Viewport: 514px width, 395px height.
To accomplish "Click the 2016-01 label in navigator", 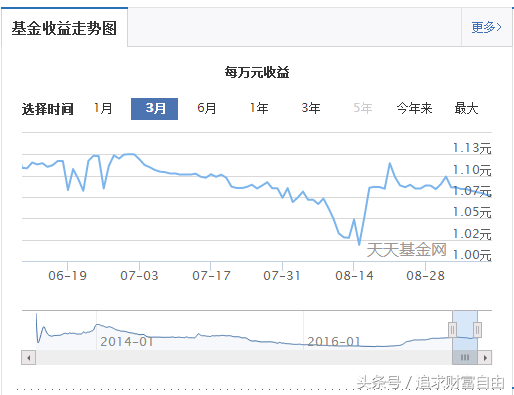I will [334, 342].
